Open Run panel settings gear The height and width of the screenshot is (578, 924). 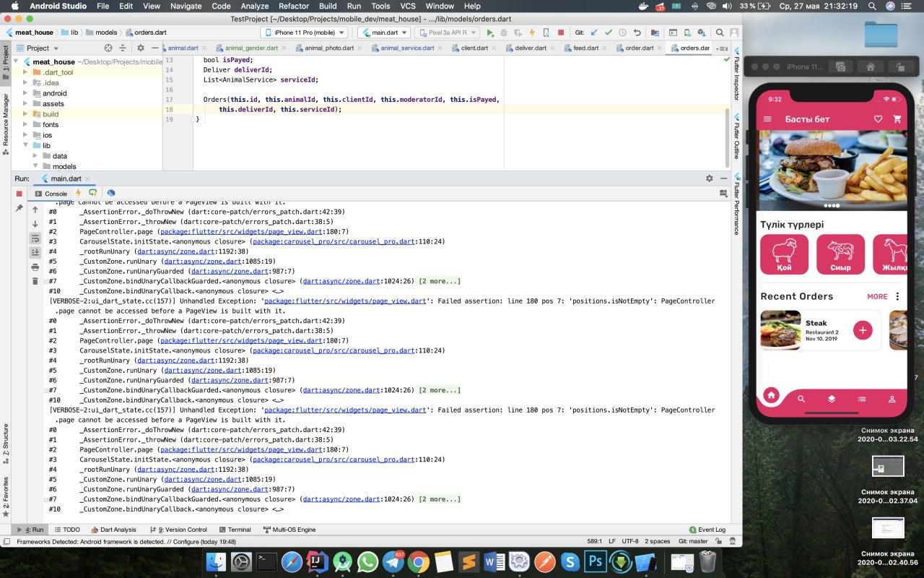pos(710,178)
